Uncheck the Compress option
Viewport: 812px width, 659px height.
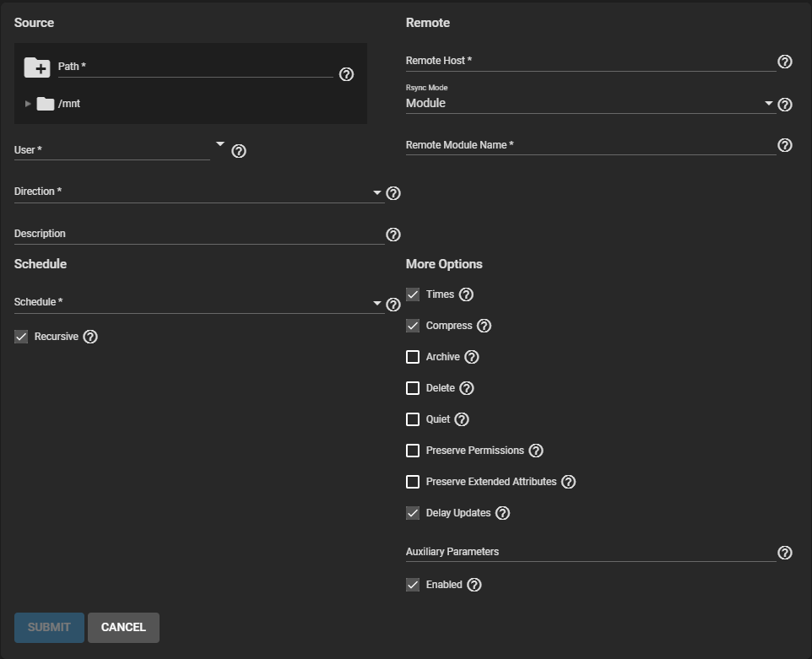point(413,326)
